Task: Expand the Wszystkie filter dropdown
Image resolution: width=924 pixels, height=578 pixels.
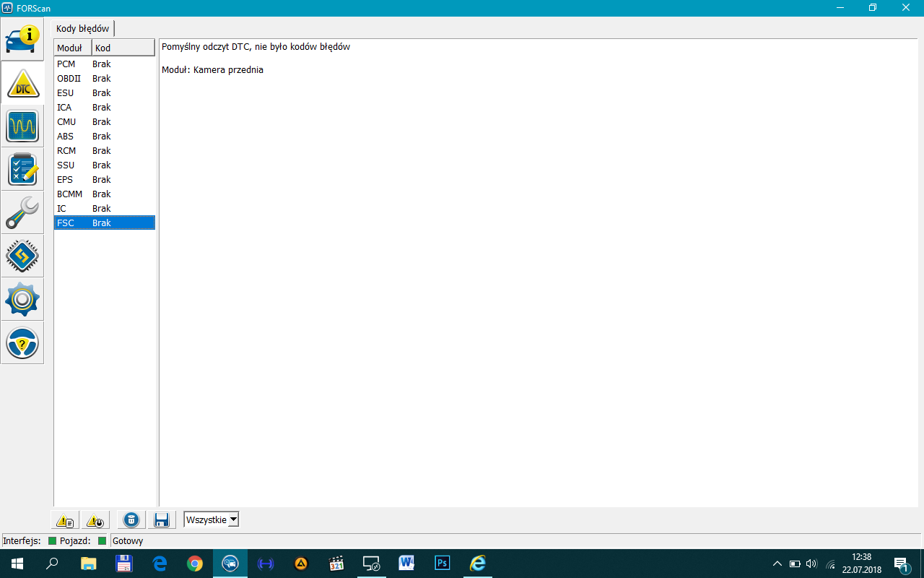Action: tap(232, 519)
